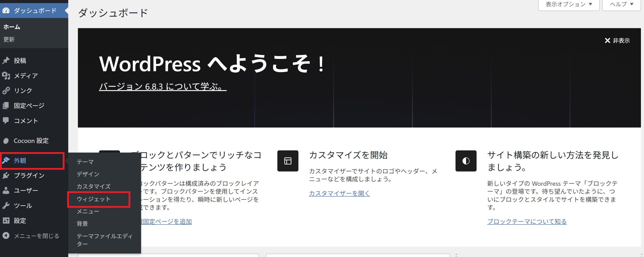This screenshot has width=644, height=257.
Task: Choose テーマ in the flyout submenu
Action: (x=85, y=162)
